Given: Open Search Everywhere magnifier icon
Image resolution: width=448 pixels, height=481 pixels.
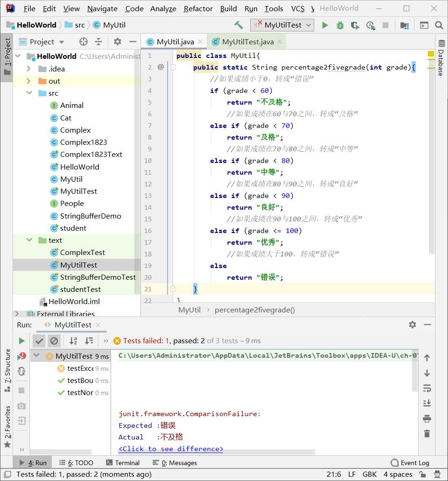Looking at the screenshot, I should 439,25.
